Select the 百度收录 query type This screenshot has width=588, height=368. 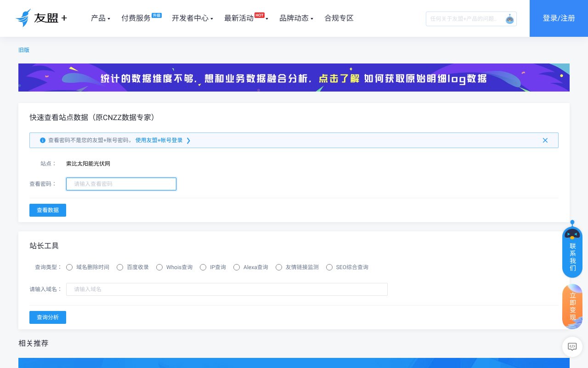coord(120,267)
